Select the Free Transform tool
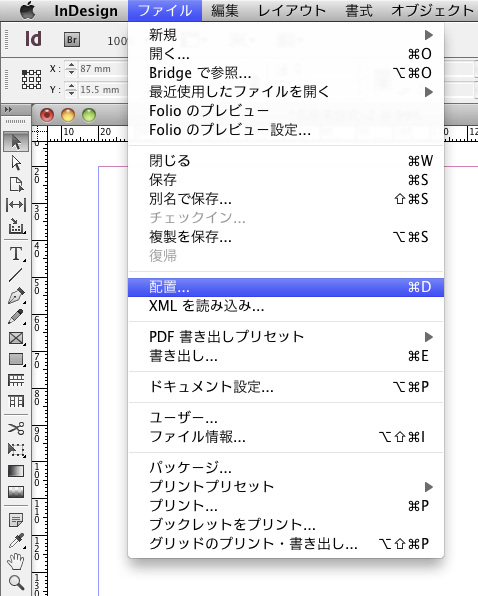The image size is (478, 596). coord(16,450)
